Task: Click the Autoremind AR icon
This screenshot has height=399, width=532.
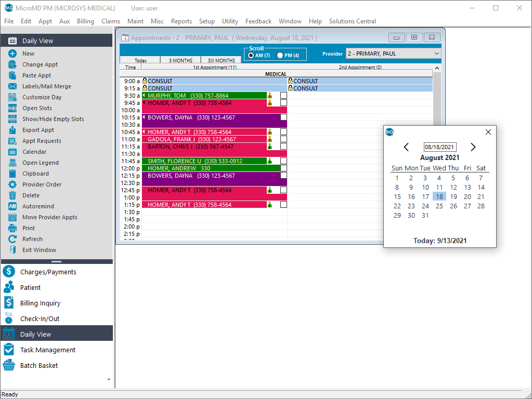Action: [x=12, y=206]
